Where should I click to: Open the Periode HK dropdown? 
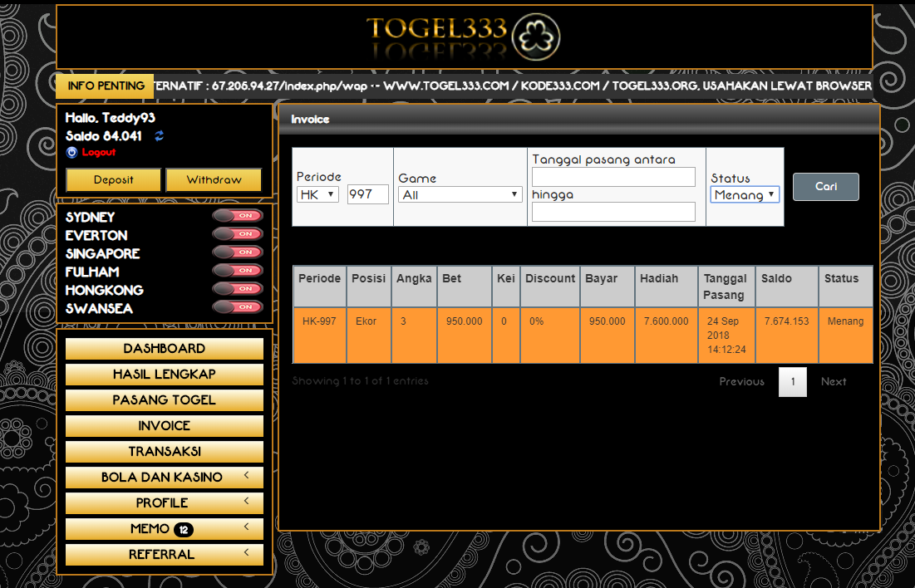(317, 194)
